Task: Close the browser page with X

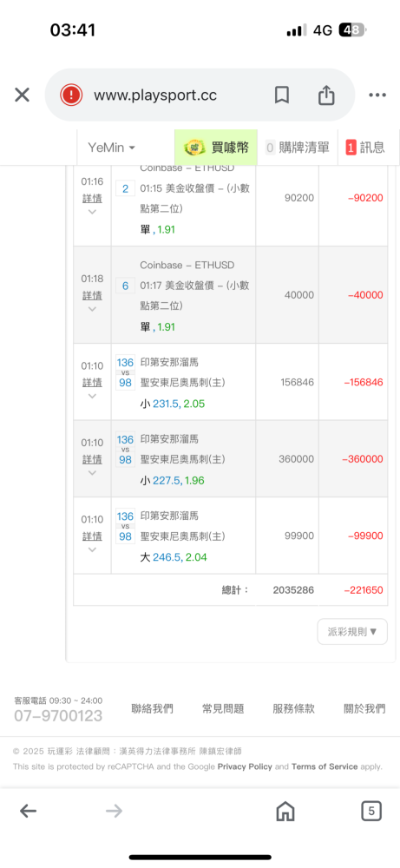Action: tap(23, 95)
